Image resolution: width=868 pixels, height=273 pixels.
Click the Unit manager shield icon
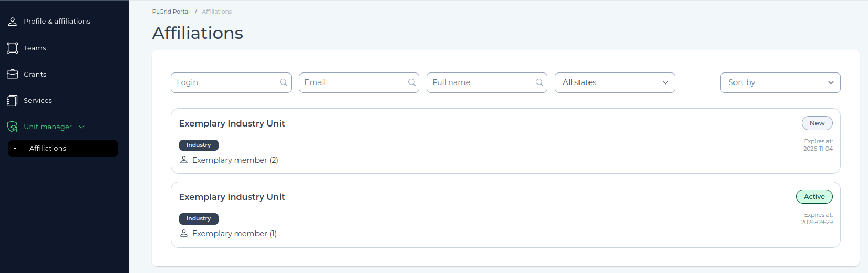tap(13, 127)
